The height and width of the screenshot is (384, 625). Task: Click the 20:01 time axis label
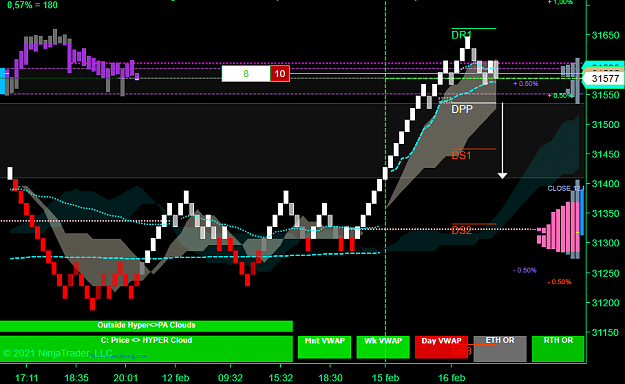click(x=126, y=378)
